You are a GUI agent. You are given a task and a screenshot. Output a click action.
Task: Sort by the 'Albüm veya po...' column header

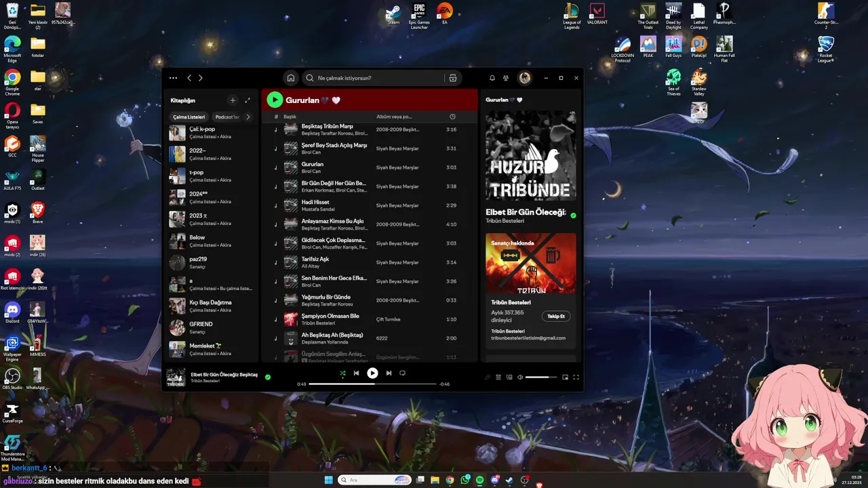(394, 117)
